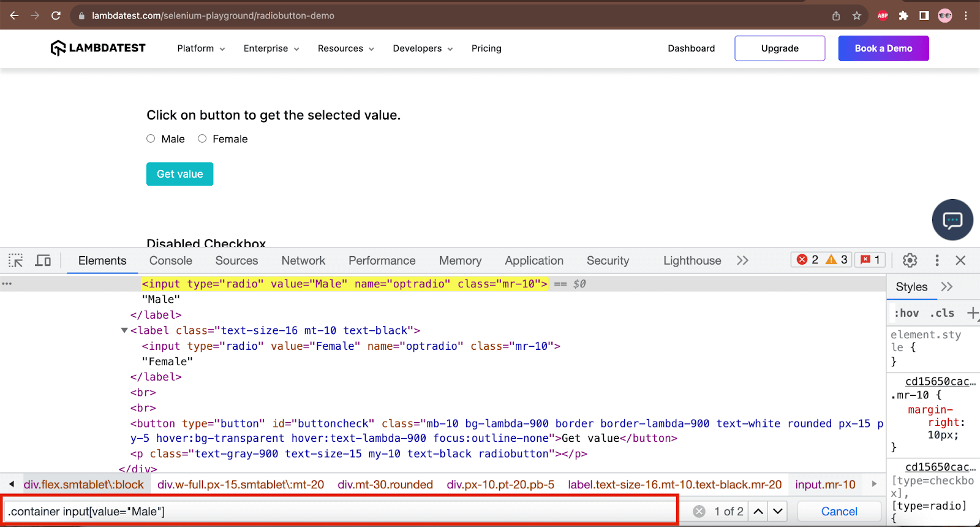Reload the page in the browser
The height and width of the screenshot is (527, 980).
(x=56, y=16)
